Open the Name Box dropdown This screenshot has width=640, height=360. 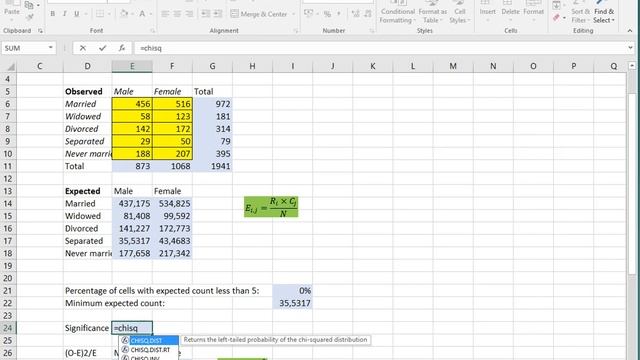pyautogui.click(x=50, y=48)
